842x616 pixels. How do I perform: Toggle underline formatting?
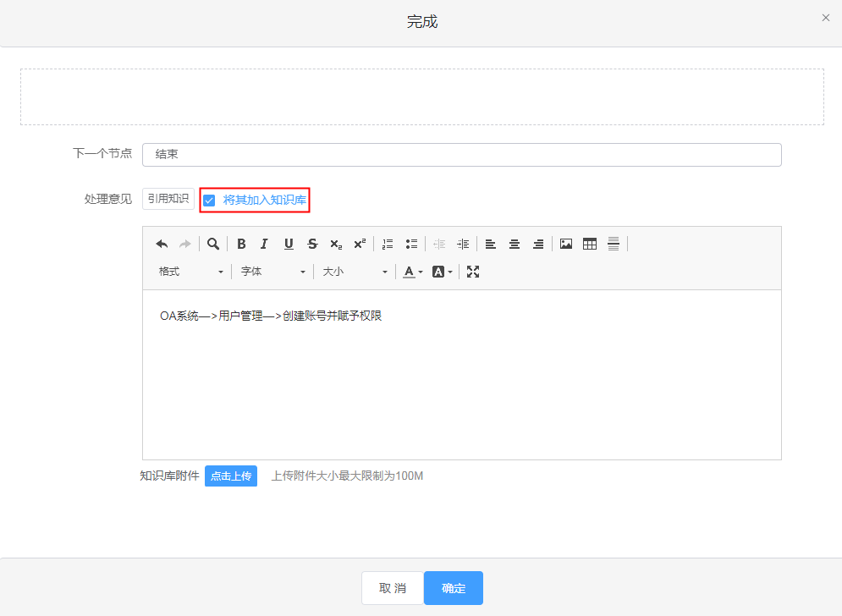pos(289,244)
